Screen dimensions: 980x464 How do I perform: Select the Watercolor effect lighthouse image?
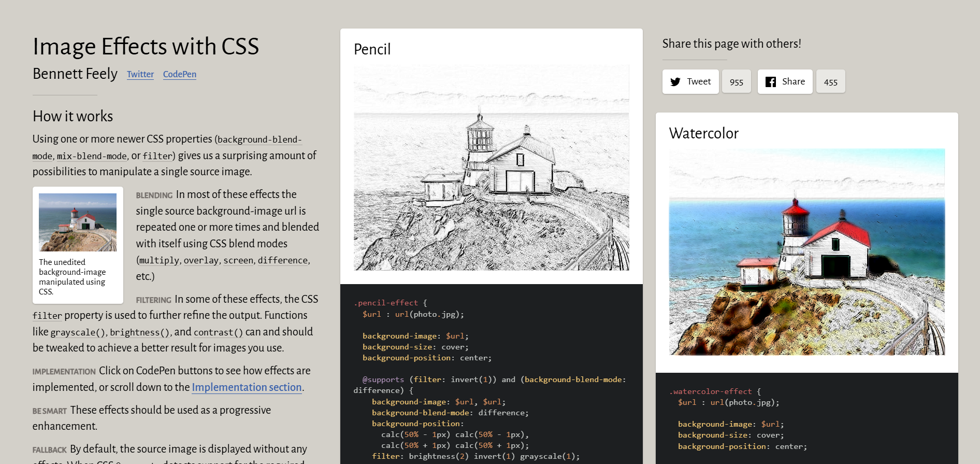806,252
